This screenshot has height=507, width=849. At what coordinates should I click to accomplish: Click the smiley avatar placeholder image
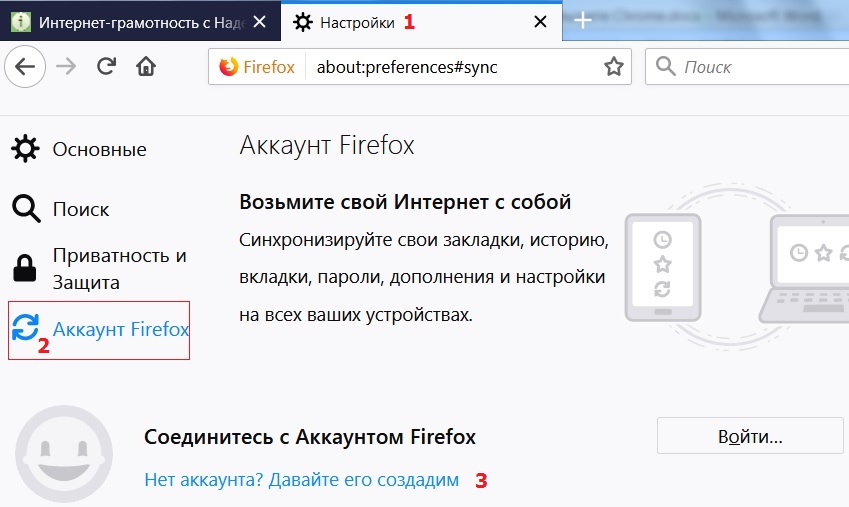coord(64,454)
